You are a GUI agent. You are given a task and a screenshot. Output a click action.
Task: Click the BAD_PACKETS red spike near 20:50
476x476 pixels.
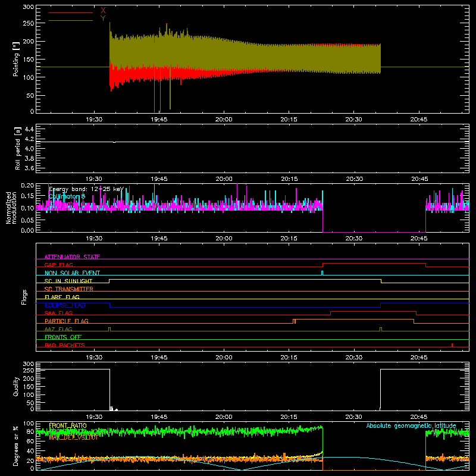click(x=452, y=345)
